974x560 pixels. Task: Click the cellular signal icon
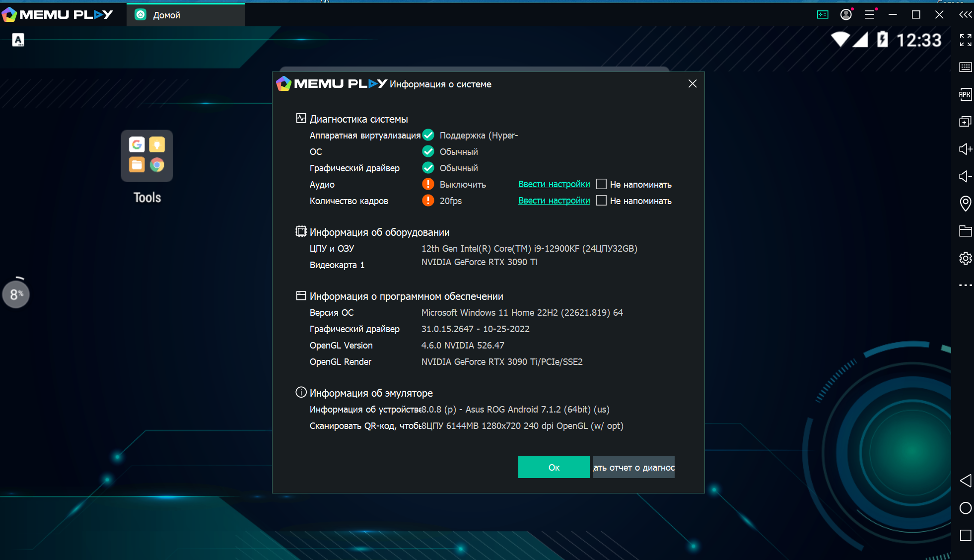[x=860, y=39]
